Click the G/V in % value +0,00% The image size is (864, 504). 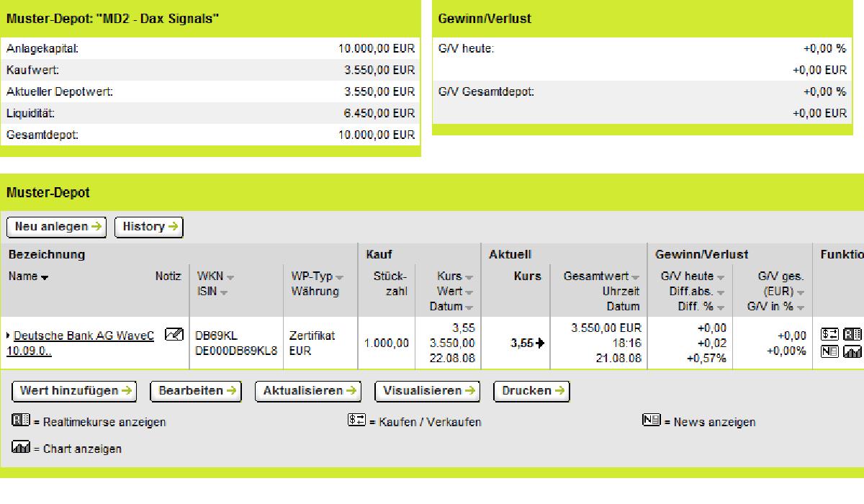pyautogui.click(x=788, y=351)
